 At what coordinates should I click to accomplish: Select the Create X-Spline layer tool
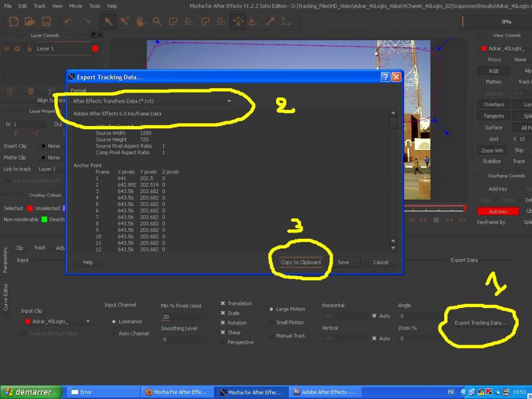pyautogui.click(x=173, y=22)
